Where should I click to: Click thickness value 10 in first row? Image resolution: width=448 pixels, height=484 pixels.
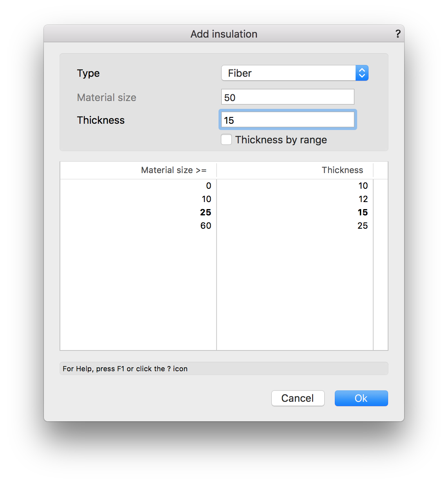[x=363, y=186]
